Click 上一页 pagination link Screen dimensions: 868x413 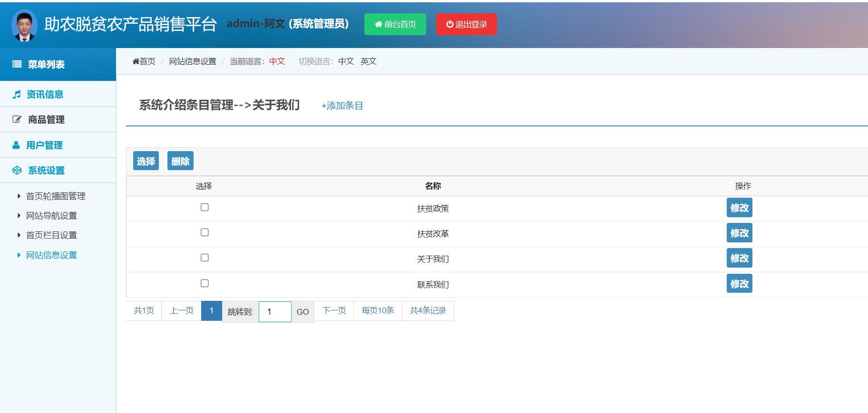182,311
